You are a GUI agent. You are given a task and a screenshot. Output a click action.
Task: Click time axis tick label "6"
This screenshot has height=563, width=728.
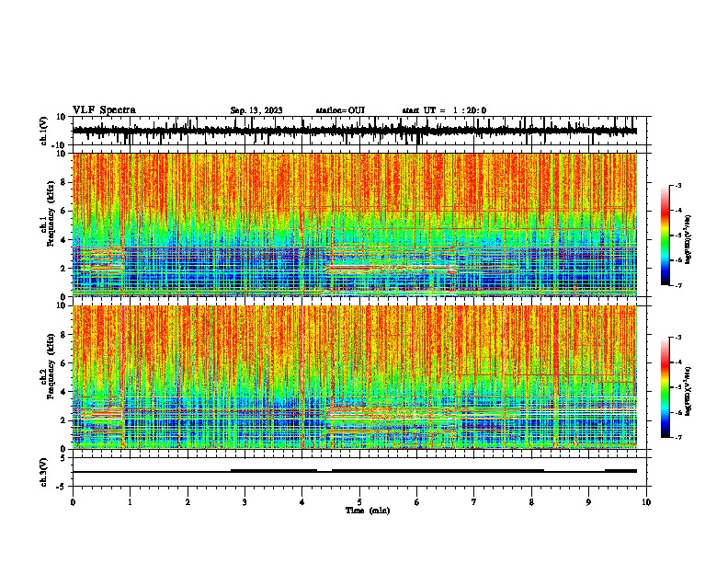(x=417, y=502)
